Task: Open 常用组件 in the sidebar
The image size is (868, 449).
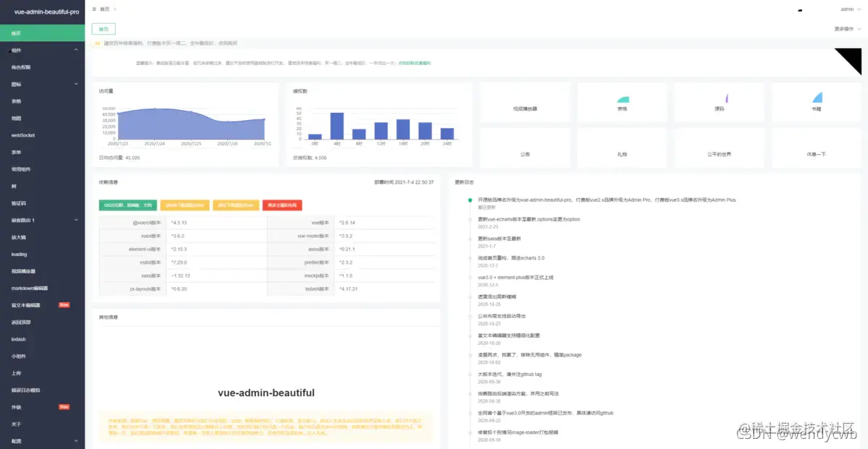Action: coord(42,169)
